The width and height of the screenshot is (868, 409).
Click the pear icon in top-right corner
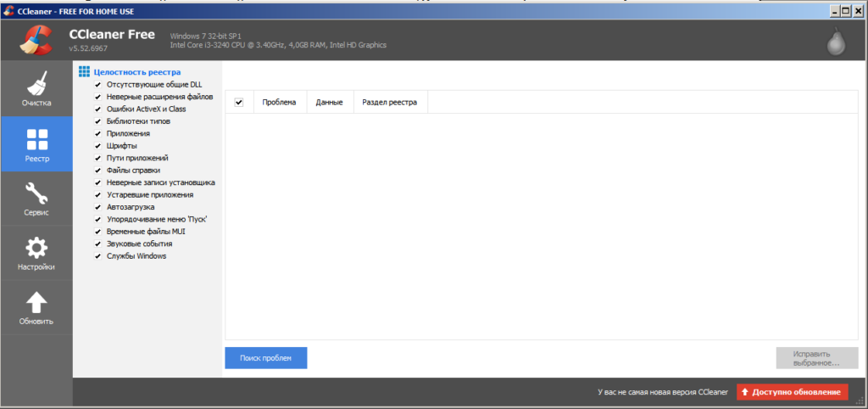[x=835, y=41]
